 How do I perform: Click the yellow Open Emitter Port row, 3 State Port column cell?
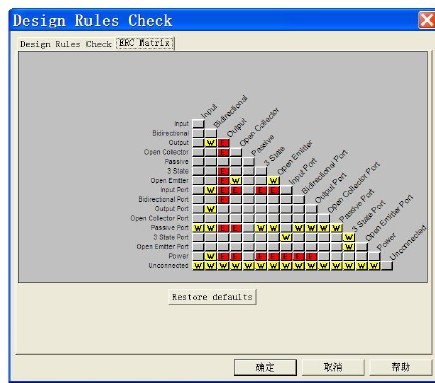[x=349, y=247]
